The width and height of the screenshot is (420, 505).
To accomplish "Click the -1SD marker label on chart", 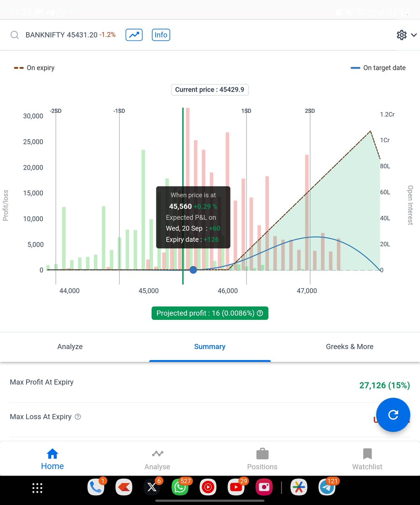I will 119,111.
